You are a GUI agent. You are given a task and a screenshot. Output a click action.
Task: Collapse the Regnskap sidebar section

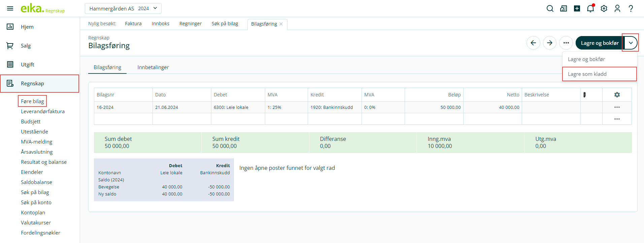40,83
